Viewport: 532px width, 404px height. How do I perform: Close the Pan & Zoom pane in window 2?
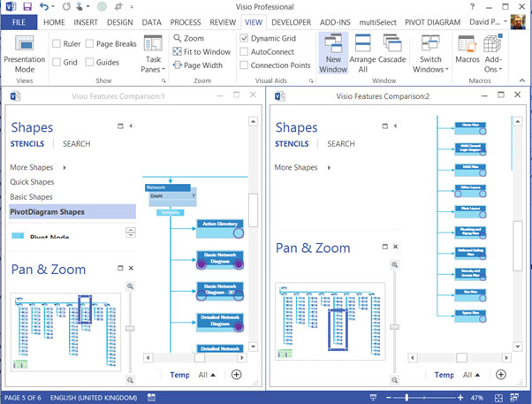395,247
